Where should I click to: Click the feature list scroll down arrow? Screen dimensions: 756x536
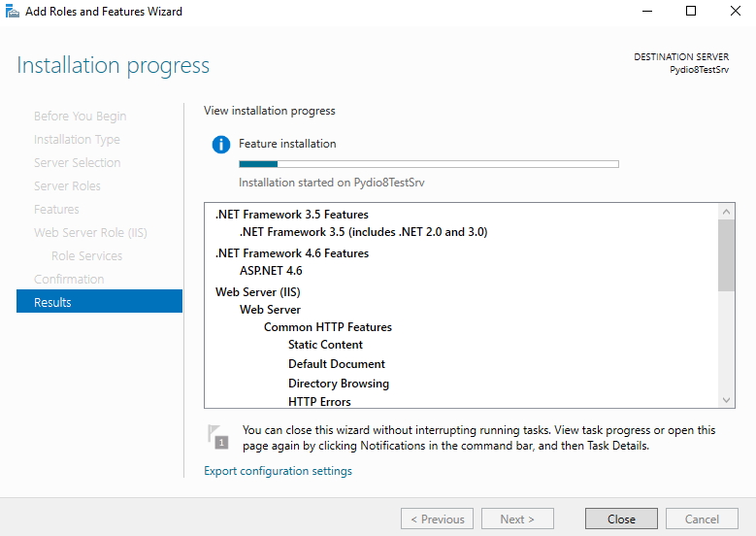[726, 400]
